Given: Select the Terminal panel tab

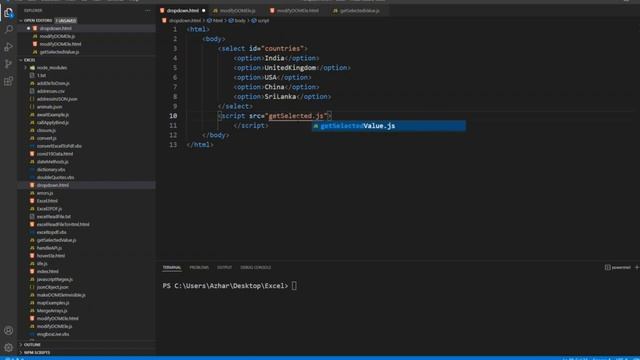Looking at the screenshot, I should [172, 267].
